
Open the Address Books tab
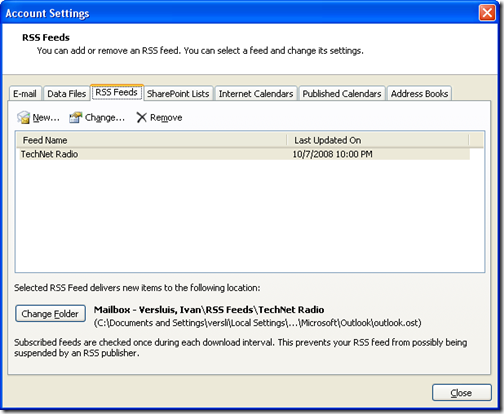(419, 94)
